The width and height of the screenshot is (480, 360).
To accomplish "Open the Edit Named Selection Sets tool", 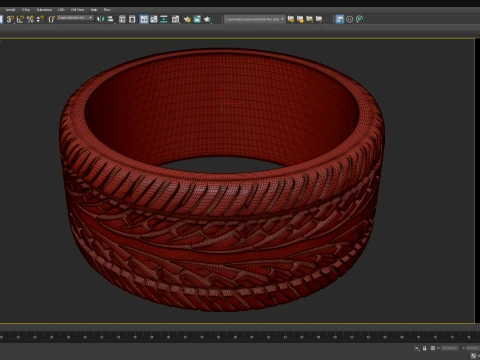I will point(51,19).
